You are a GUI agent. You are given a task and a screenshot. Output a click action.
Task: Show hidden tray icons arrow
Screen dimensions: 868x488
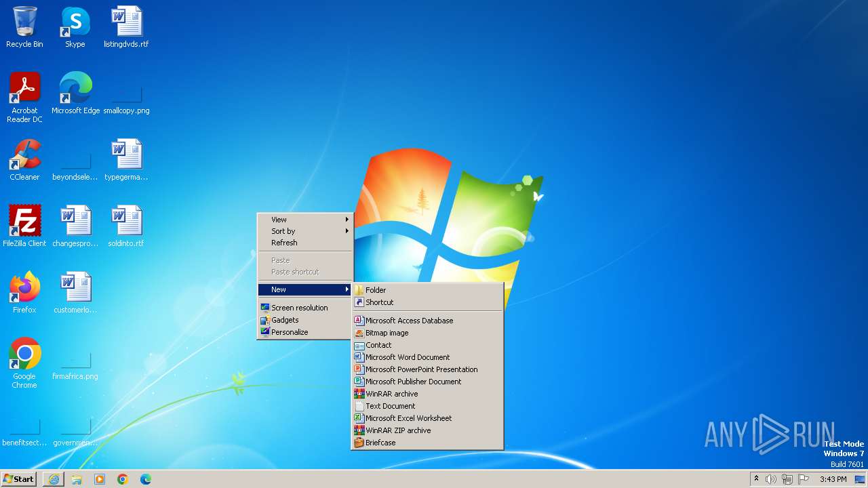click(x=756, y=479)
